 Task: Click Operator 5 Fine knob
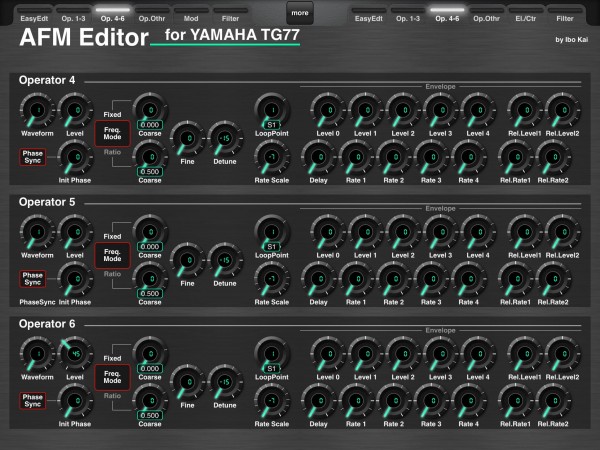click(187, 260)
